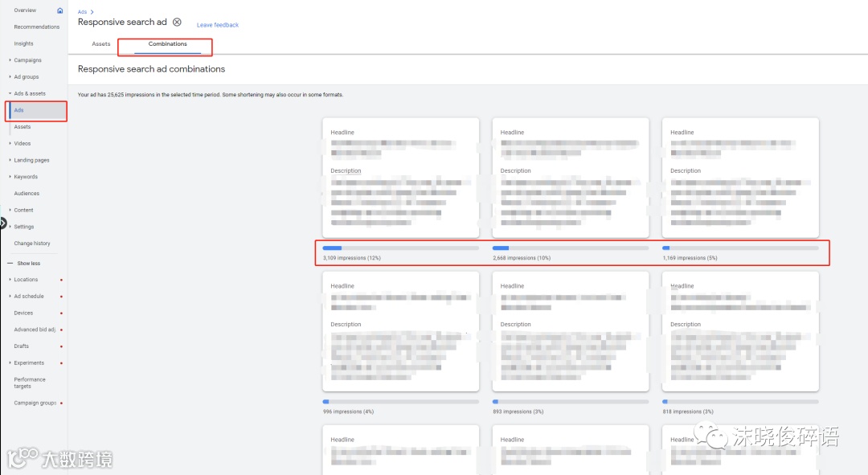Open Devices in the sidebar

pos(23,313)
